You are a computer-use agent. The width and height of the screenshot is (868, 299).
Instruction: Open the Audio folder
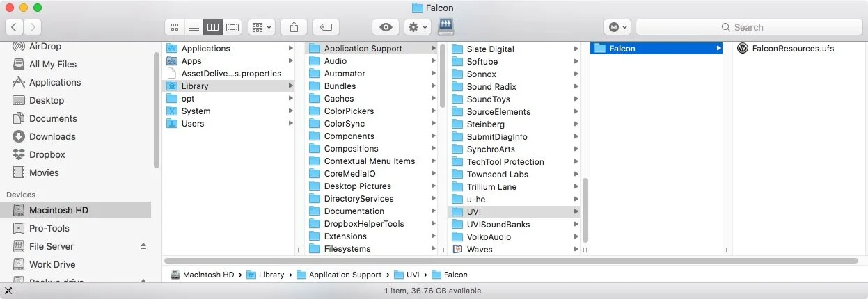335,61
